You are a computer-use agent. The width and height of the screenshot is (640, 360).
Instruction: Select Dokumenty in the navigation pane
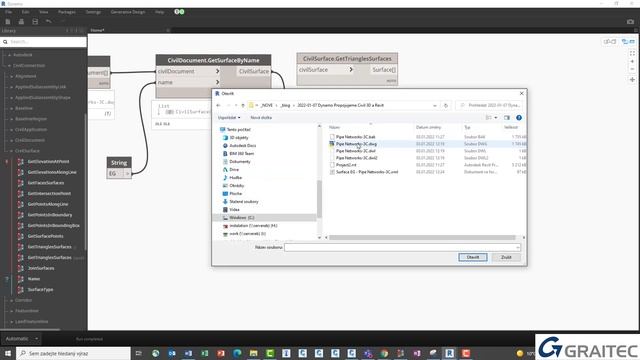coord(240,162)
